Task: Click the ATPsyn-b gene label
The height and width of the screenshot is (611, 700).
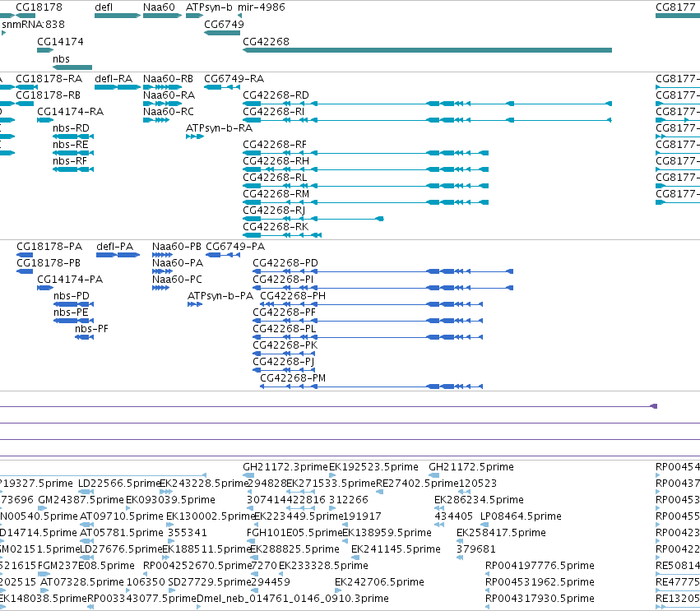Action: [209, 7]
